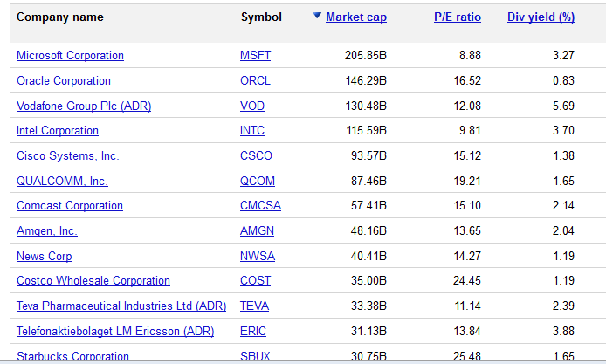Select Amgen dividend yield 2.04
606x364 pixels.
(563, 230)
